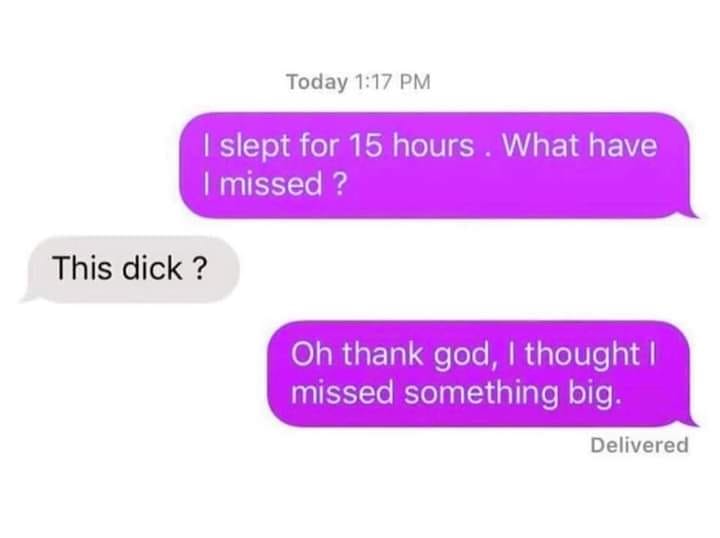The height and width of the screenshot is (538, 720).
Task: Select the "I slept for 15 hours" message bubble
Action: tap(438, 165)
